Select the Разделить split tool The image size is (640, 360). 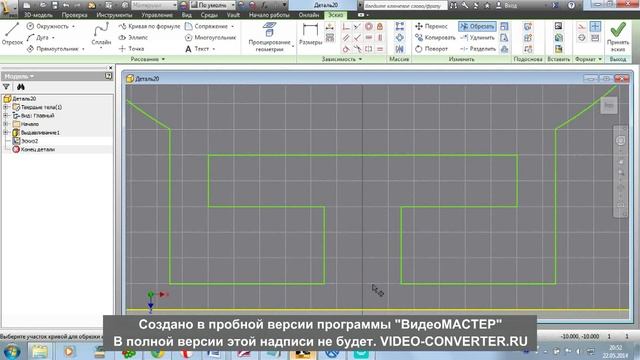[x=478, y=49]
